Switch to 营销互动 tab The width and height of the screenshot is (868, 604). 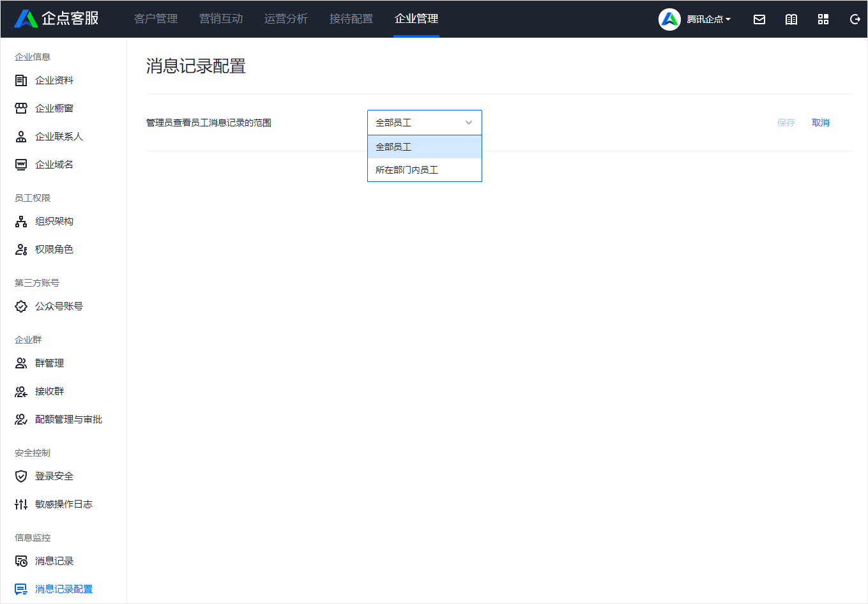[x=221, y=19]
